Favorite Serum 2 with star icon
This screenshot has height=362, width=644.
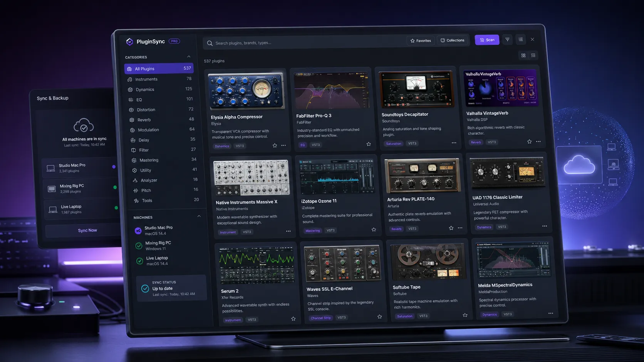(293, 319)
